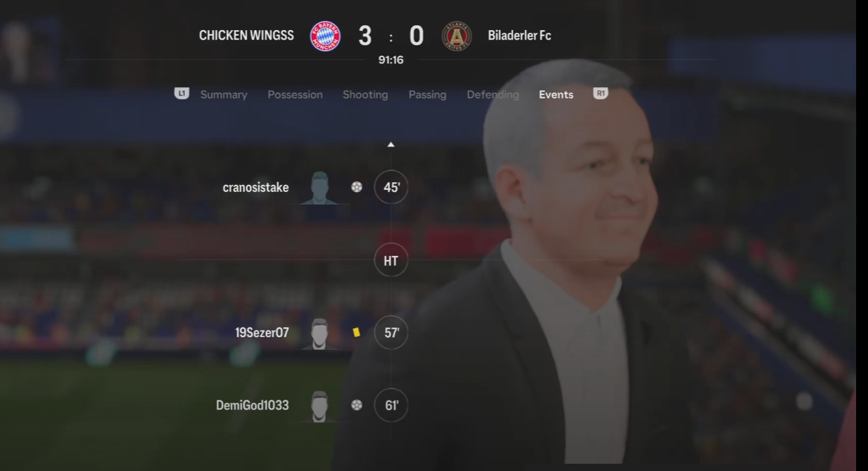Switch to the Possession tab
The height and width of the screenshot is (471, 868).
point(295,94)
